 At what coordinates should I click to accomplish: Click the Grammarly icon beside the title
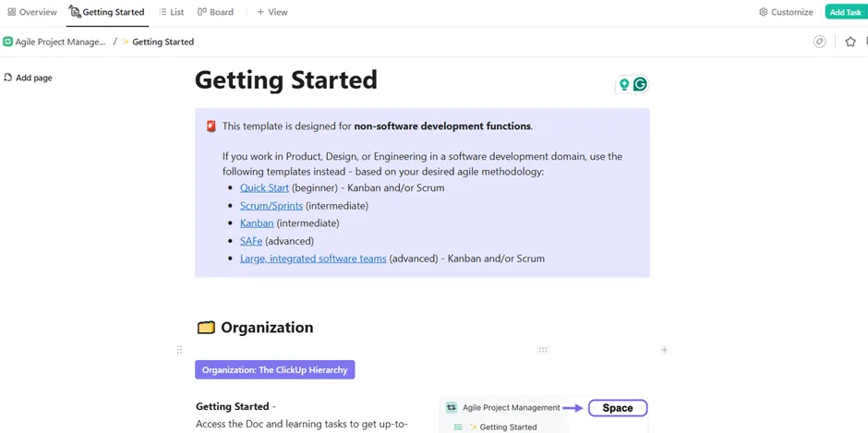pos(641,84)
